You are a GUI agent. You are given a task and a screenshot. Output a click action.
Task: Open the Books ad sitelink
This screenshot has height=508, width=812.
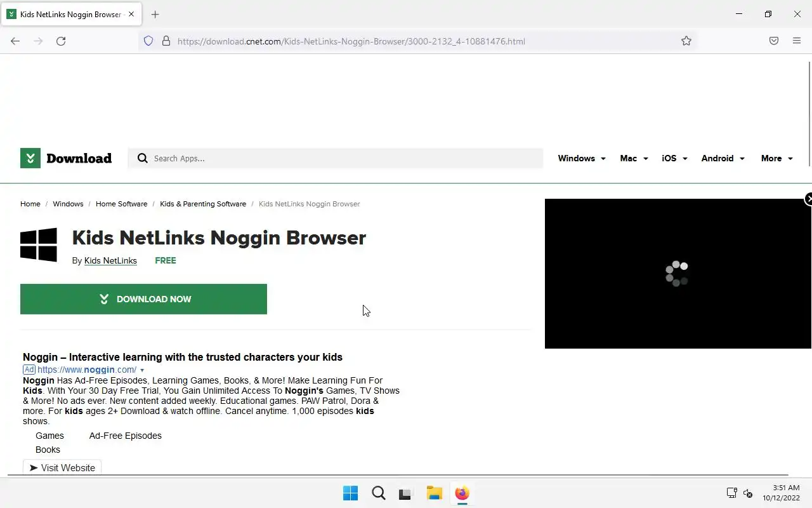click(48, 450)
